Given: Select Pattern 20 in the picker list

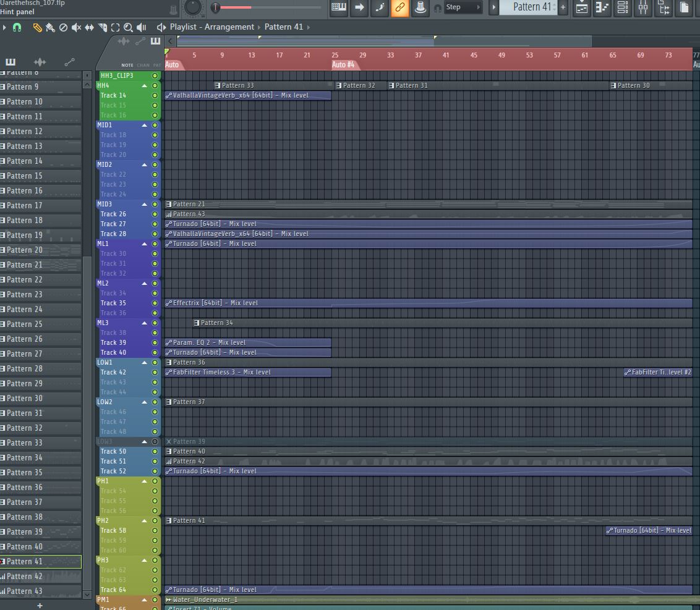Looking at the screenshot, I should click(41, 250).
